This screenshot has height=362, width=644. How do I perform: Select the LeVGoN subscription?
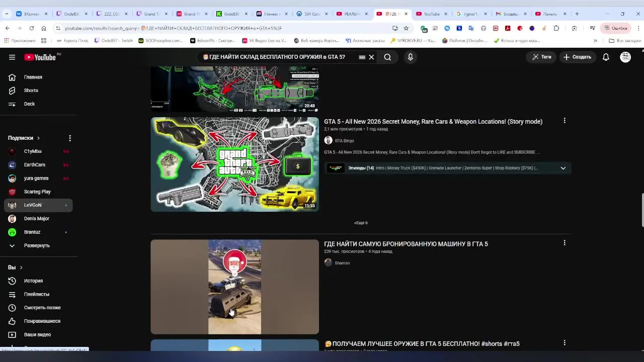(38, 205)
